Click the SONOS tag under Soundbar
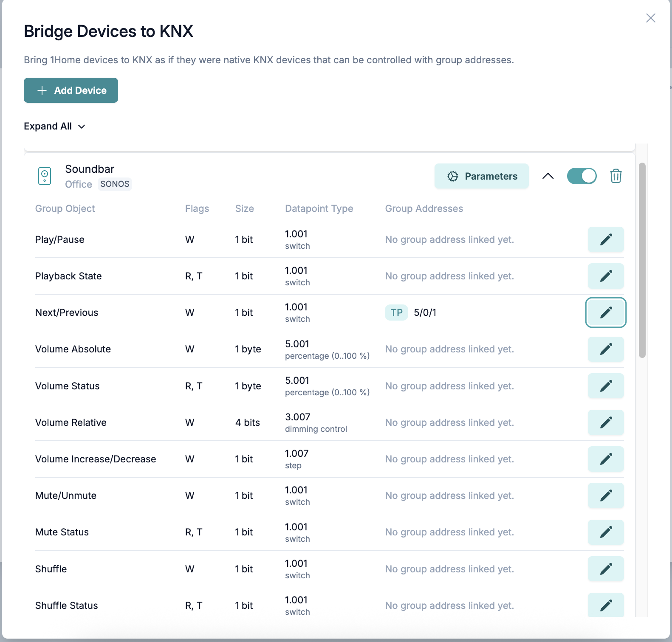Viewport: 672px width, 642px height. (x=115, y=184)
